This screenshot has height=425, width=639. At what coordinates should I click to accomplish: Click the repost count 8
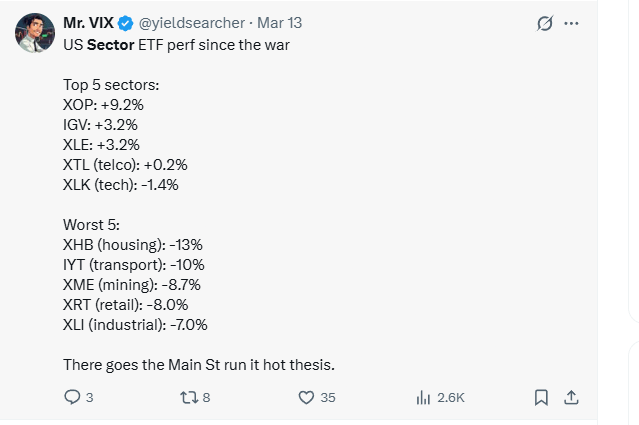[x=206, y=397]
